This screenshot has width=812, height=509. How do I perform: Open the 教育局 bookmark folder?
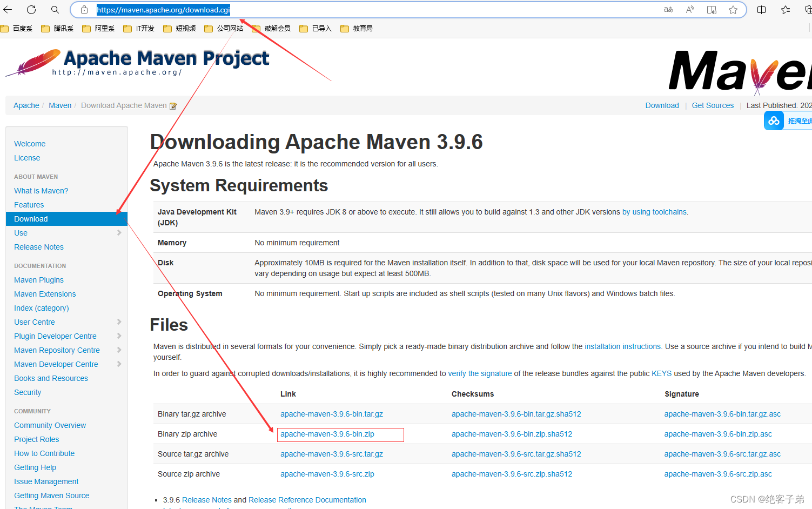(357, 29)
